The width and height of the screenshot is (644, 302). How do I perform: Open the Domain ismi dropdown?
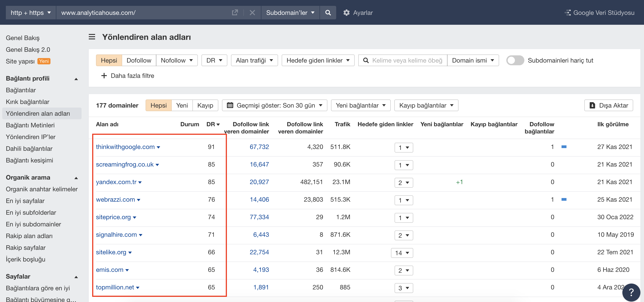point(473,60)
